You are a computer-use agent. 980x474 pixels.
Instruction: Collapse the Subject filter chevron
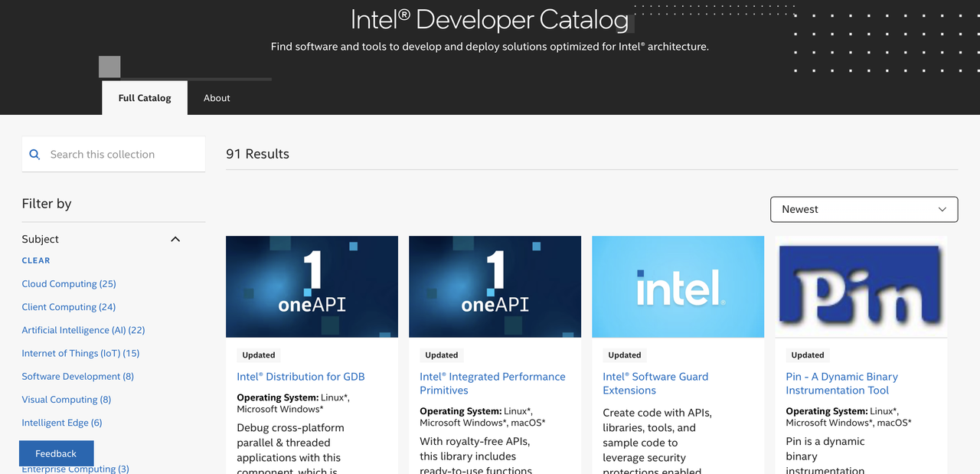[x=175, y=239]
